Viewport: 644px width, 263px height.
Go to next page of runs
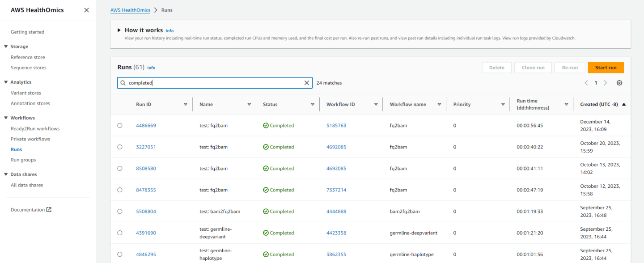point(606,83)
